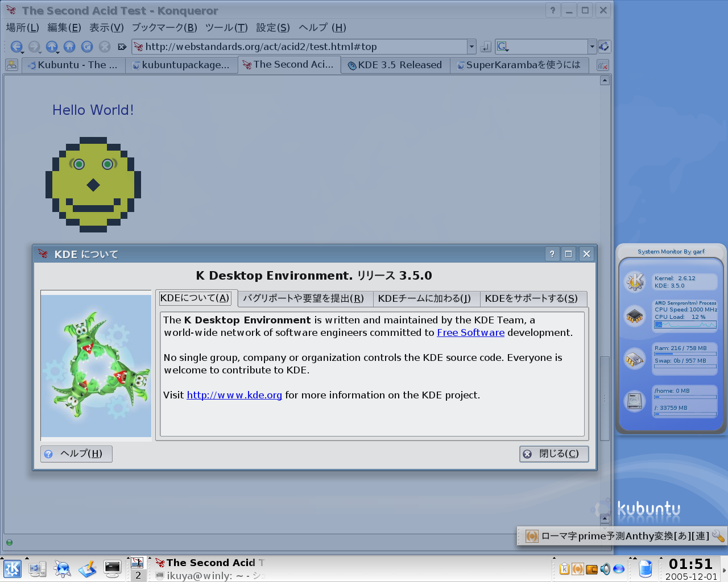Click the input method wrench settings icon
Image resolution: width=728 pixels, height=582 pixels.
718,536
